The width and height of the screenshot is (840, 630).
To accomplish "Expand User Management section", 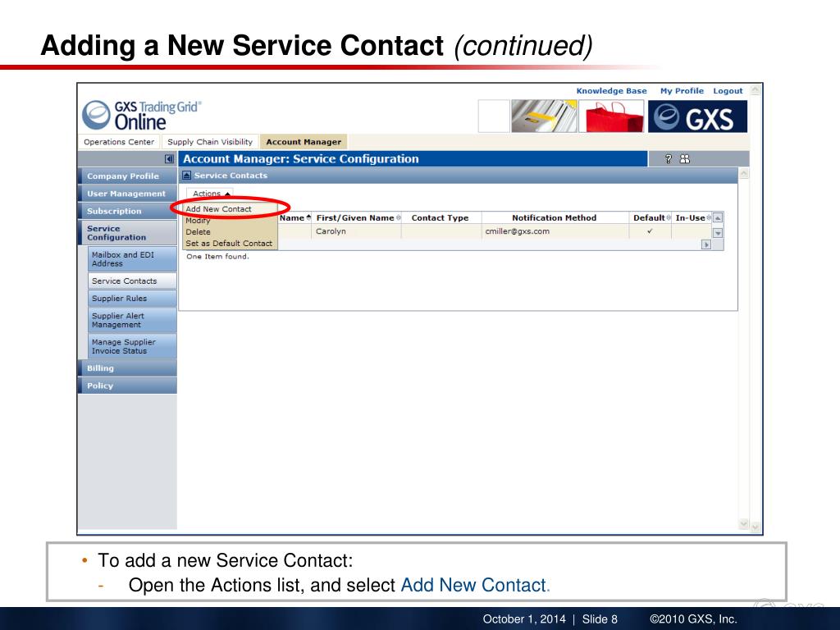I will point(127,194).
